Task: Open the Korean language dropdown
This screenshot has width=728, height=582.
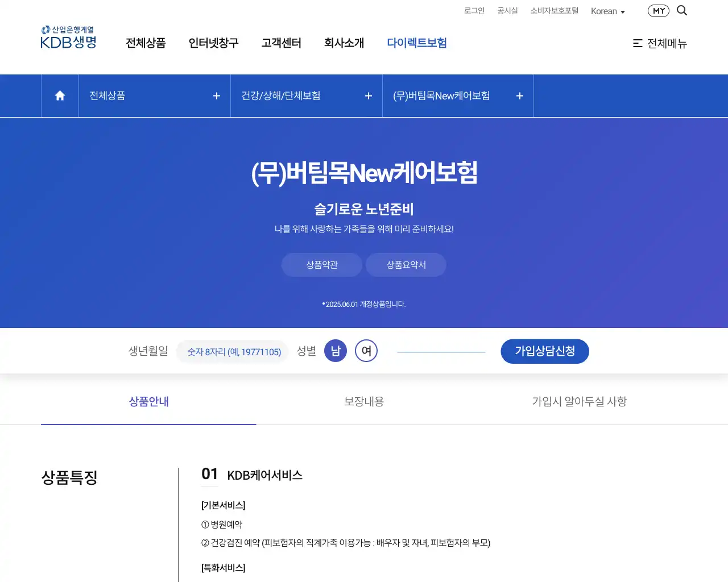Action: pos(607,11)
